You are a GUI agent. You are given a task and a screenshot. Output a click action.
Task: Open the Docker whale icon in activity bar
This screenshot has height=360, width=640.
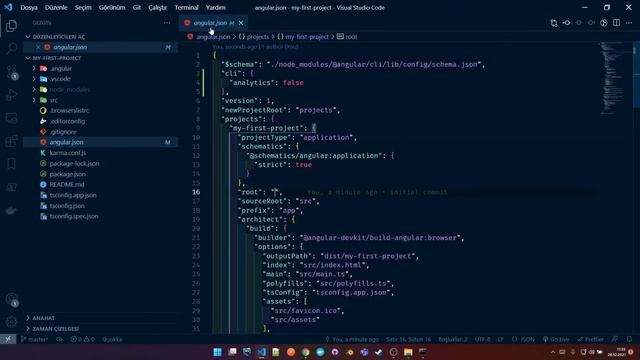[x=11, y=210]
